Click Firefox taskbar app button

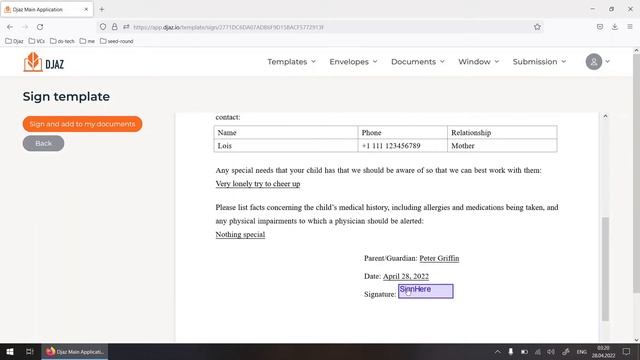(75, 351)
